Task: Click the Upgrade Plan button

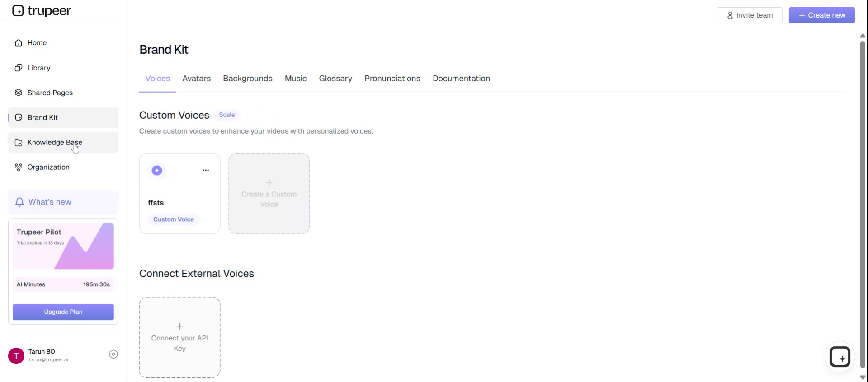Action: click(63, 312)
